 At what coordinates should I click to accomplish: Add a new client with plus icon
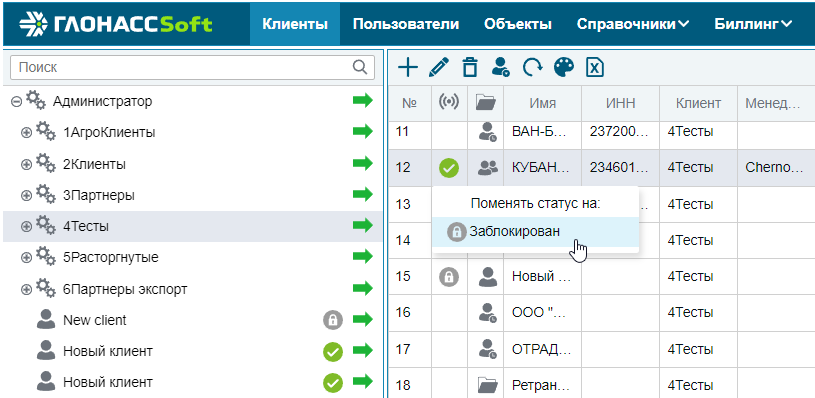pyautogui.click(x=408, y=68)
